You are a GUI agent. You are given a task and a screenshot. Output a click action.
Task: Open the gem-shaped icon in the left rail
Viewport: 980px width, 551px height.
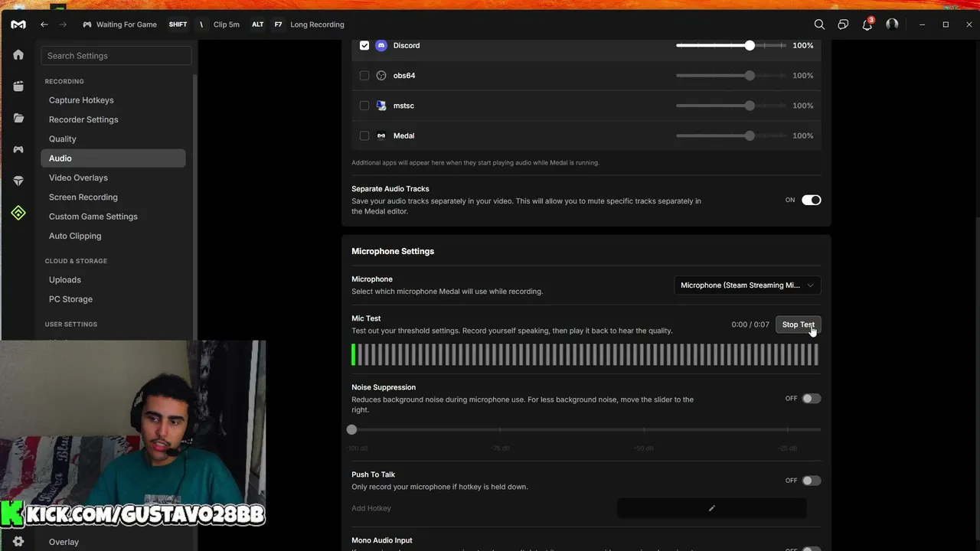point(18,181)
